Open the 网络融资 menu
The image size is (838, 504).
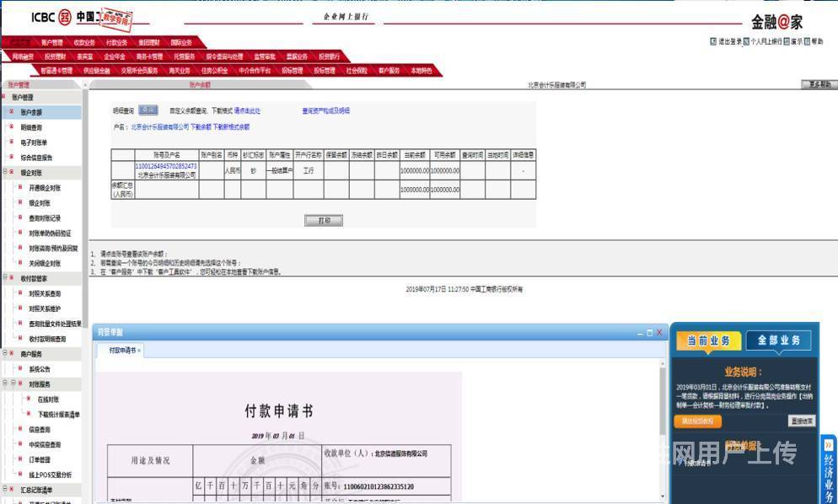[x=23, y=56]
